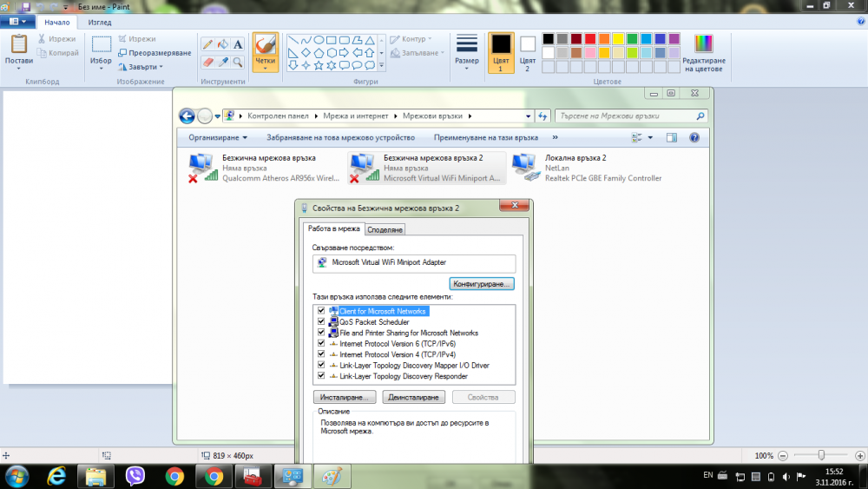Select the Безжична мрежова връзка adapter icon
868x489 pixels.
pyautogui.click(x=202, y=168)
